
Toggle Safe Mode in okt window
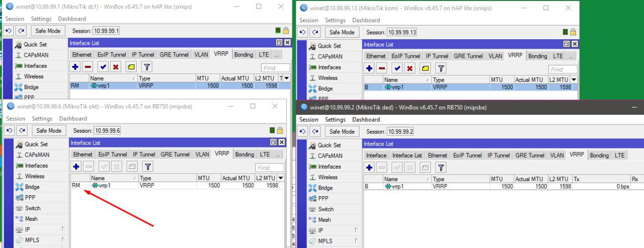[x=49, y=130]
